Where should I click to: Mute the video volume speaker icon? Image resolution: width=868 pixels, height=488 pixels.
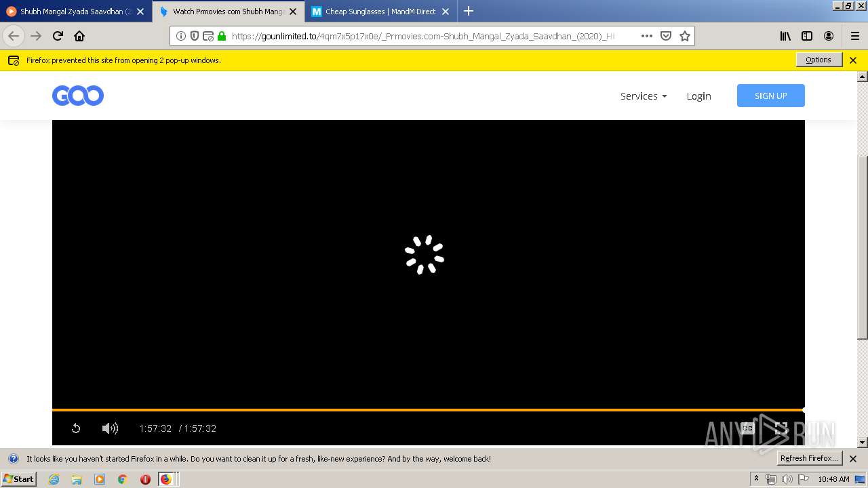(110, 428)
